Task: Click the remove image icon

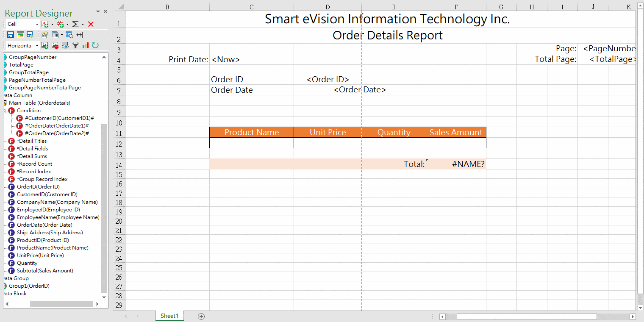Action: pyautogui.click(x=55, y=45)
